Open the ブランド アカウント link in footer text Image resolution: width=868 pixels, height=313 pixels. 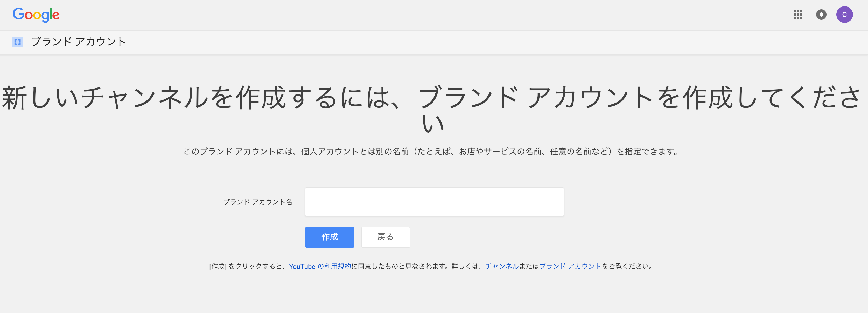[x=570, y=266]
